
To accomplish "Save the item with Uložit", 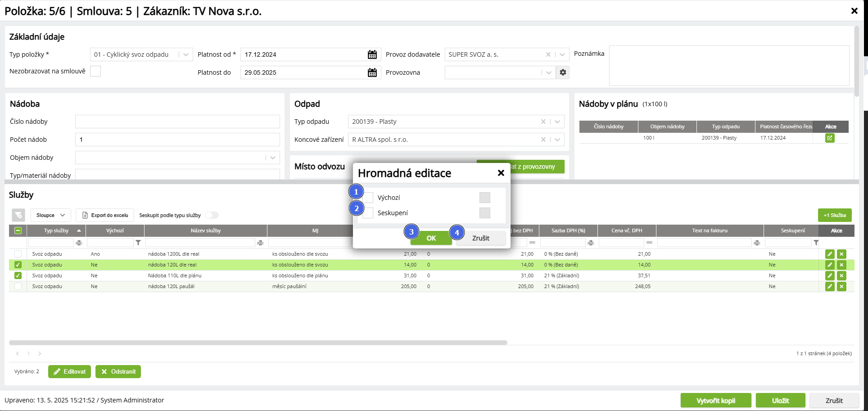I will tap(781, 401).
